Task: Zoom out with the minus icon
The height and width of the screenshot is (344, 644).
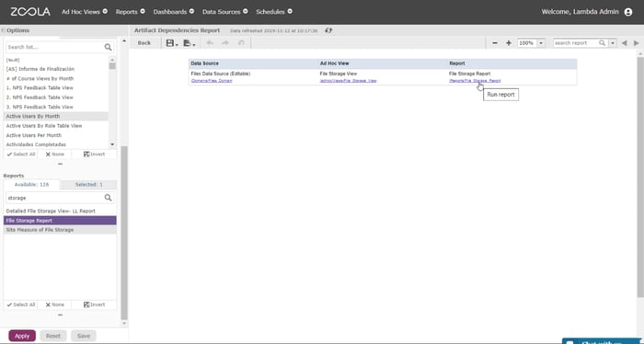Action: point(495,43)
